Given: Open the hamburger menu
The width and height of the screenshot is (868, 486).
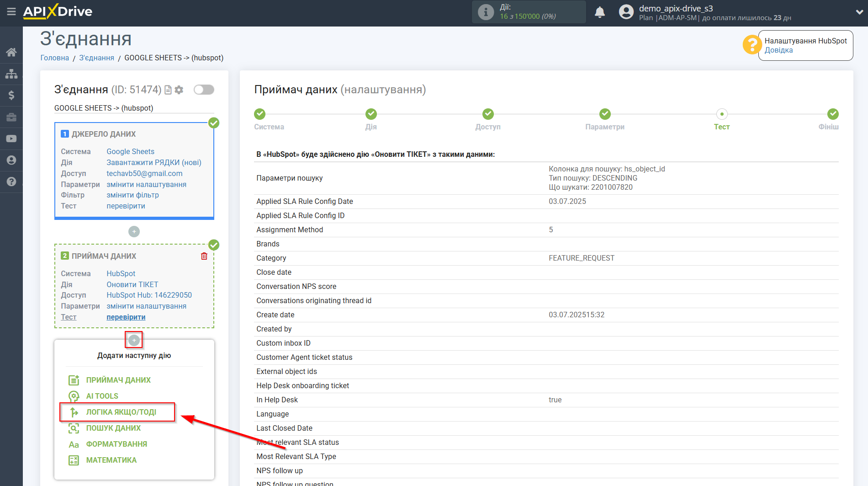Looking at the screenshot, I should [x=11, y=11].
